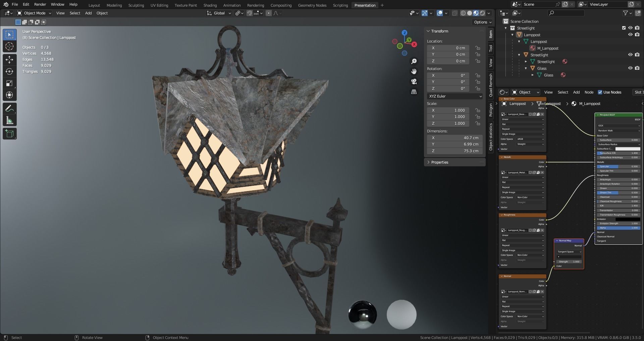The height and width of the screenshot is (341, 644).
Task: Switch to the Shading workspace tab
Action: pos(210,5)
